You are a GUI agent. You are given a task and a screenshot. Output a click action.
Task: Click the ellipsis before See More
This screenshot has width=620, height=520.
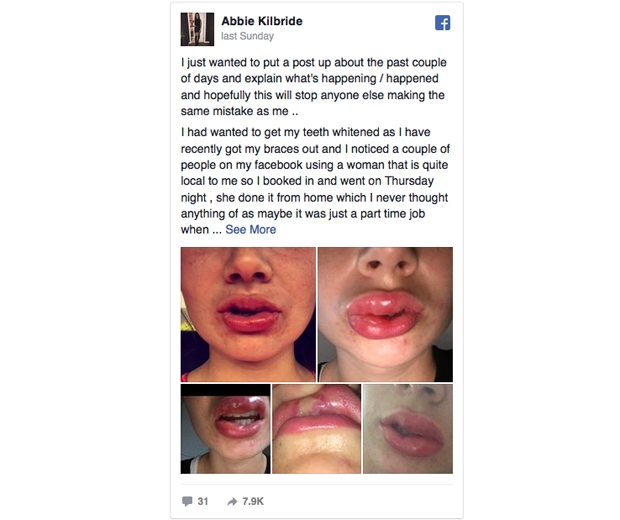[x=217, y=230]
